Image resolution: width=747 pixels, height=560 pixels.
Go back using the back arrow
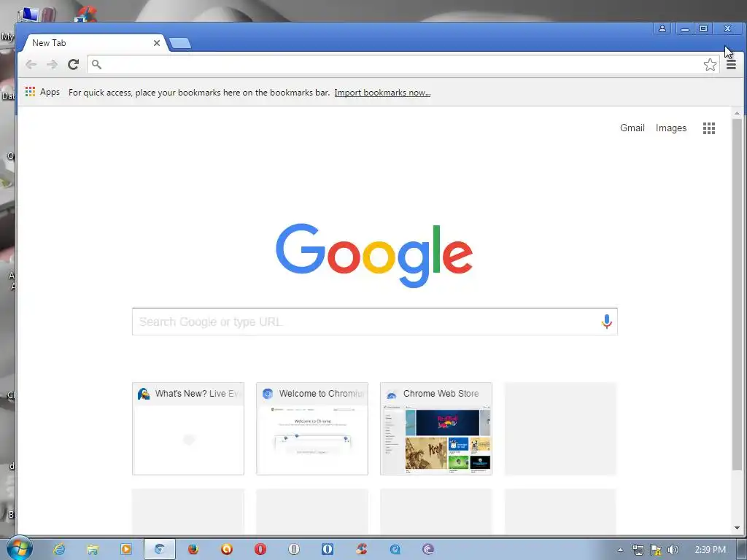click(x=31, y=64)
